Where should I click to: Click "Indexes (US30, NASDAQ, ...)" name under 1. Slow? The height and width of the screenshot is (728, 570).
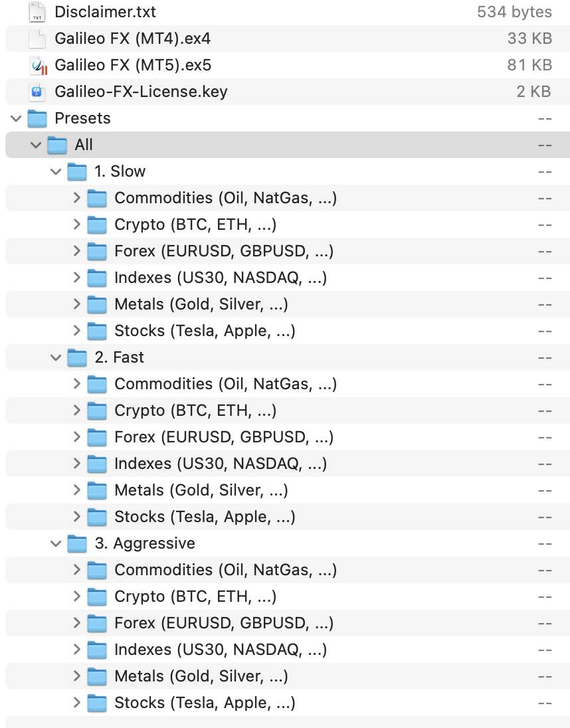[x=221, y=278]
